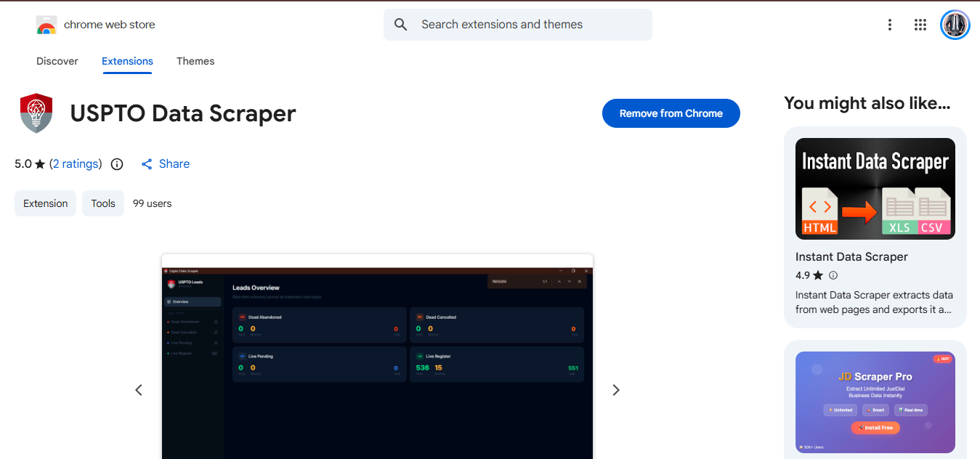Image resolution: width=980 pixels, height=459 pixels.
Task: Switch to the Themes tab
Action: click(x=195, y=61)
